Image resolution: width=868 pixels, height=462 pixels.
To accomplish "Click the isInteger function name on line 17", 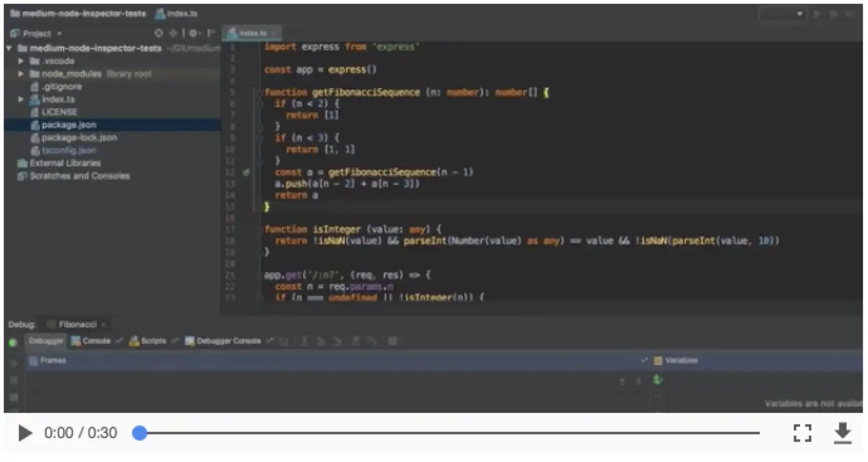I will tap(337, 230).
